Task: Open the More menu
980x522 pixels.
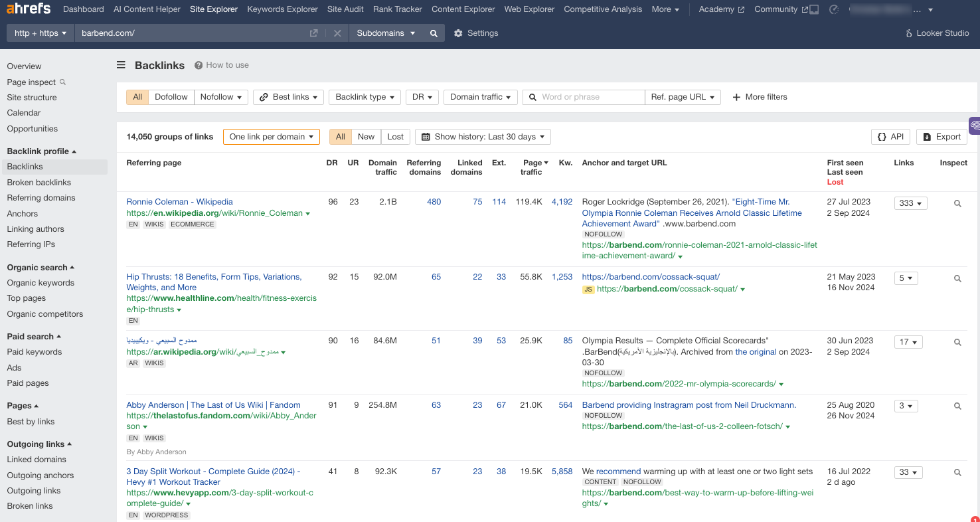Action: coord(665,9)
